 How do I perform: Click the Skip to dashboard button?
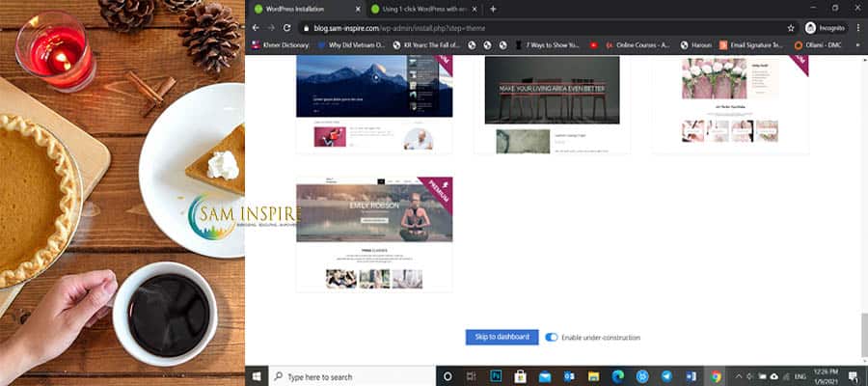click(502, 337)
